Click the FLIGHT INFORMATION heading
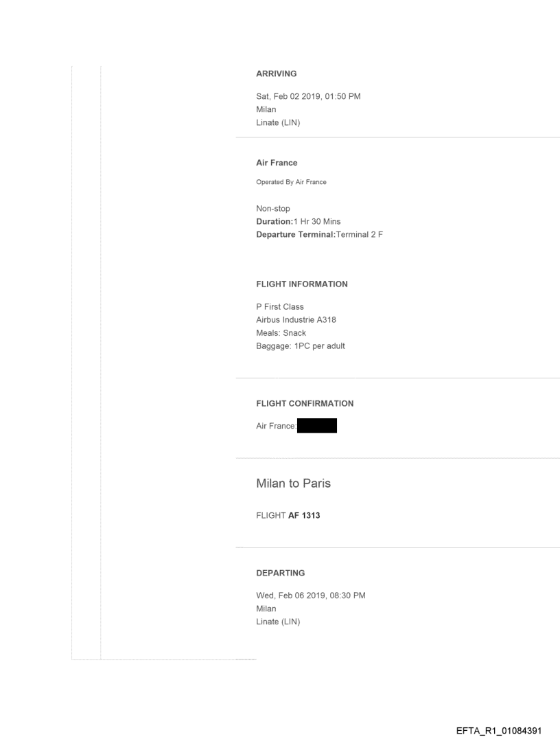Screen dimensions: 560x737 tap(301, 284)
